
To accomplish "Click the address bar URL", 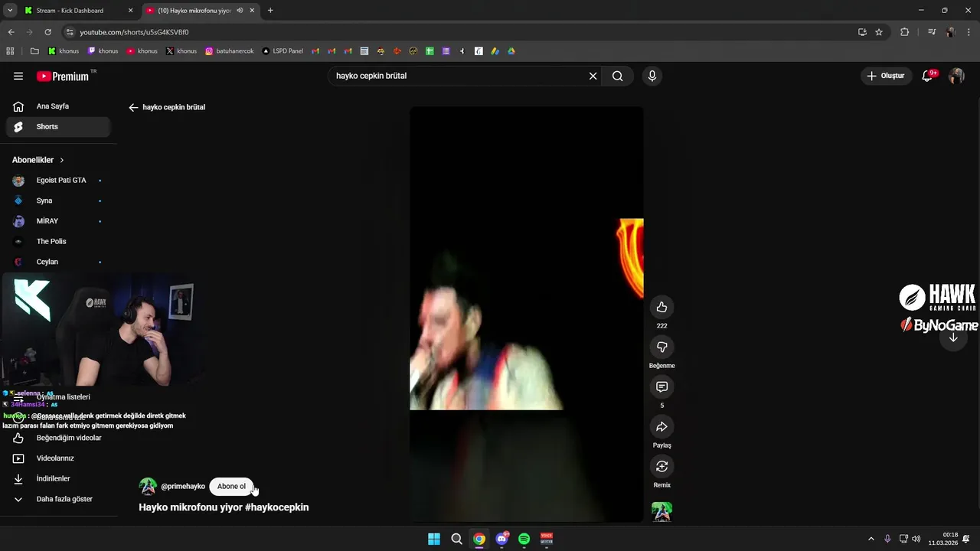I will click(x=134, y=32).
